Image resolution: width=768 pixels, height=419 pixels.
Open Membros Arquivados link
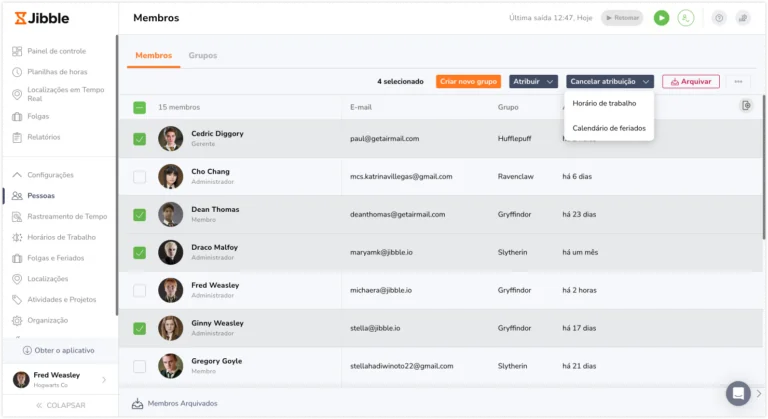coord(182,403)
